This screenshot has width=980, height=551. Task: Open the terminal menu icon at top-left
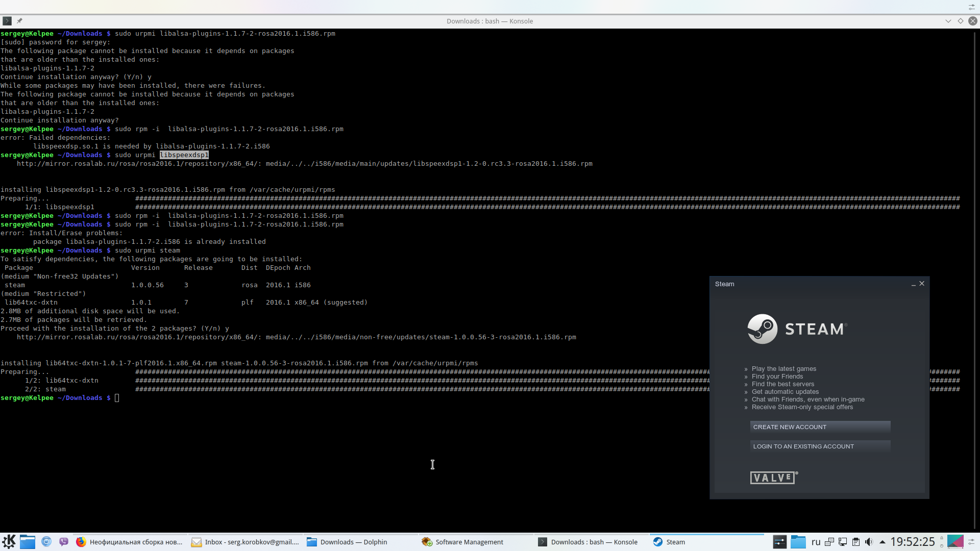point(7,21)
